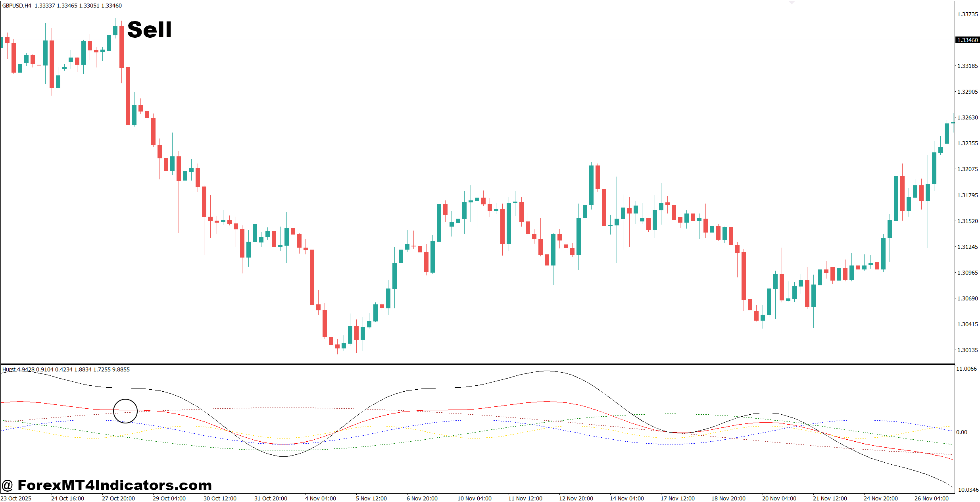
Task: Click the 10 Nov 04:00 time label
Action: (x=475, y=498)
